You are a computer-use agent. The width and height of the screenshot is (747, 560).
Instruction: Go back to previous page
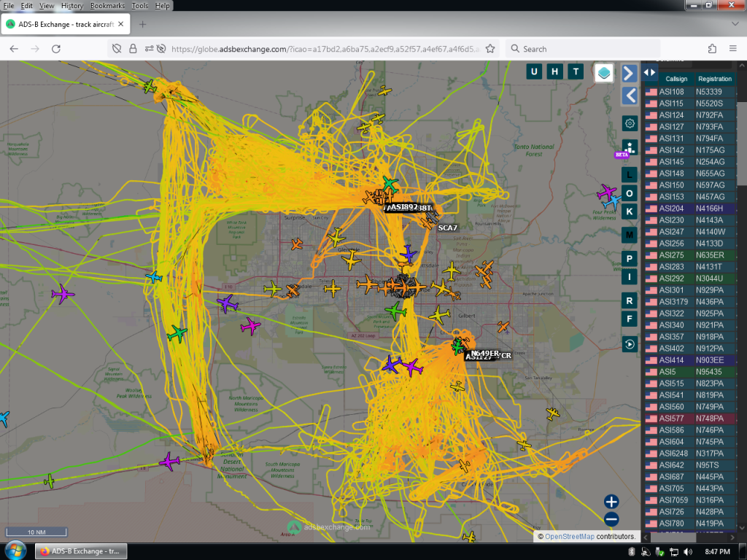click(14, 49)
